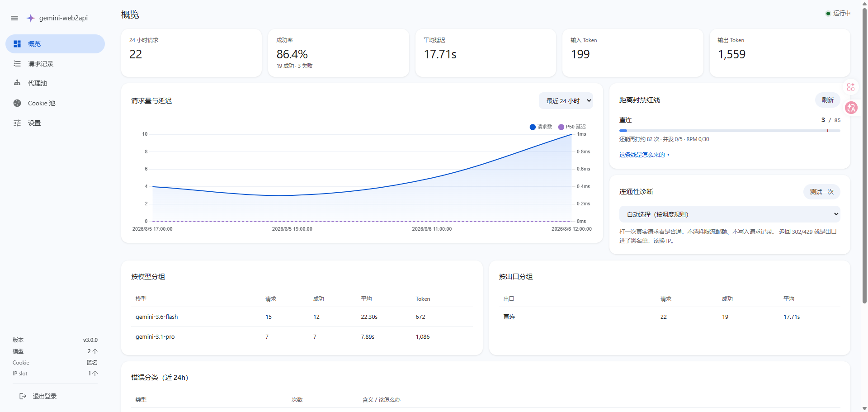The width and height of the screenshot is (868, 412).
Task: Click the pink translate floating icon
Action: (x=851, y=108)
